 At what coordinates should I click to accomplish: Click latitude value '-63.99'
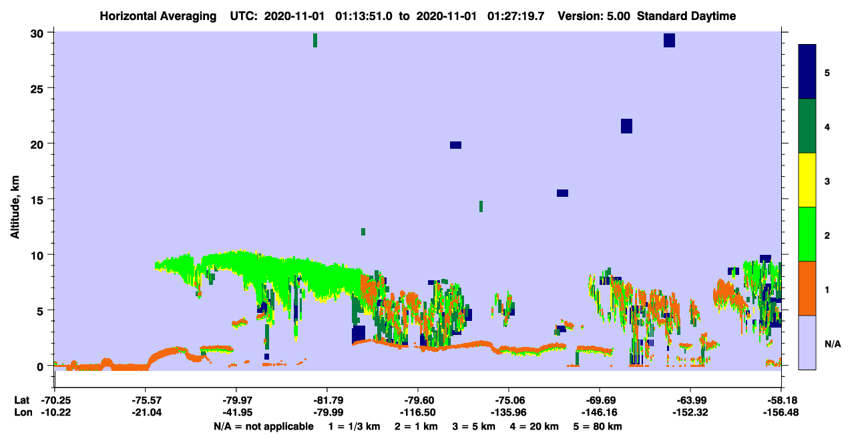[x=690, y=400]
